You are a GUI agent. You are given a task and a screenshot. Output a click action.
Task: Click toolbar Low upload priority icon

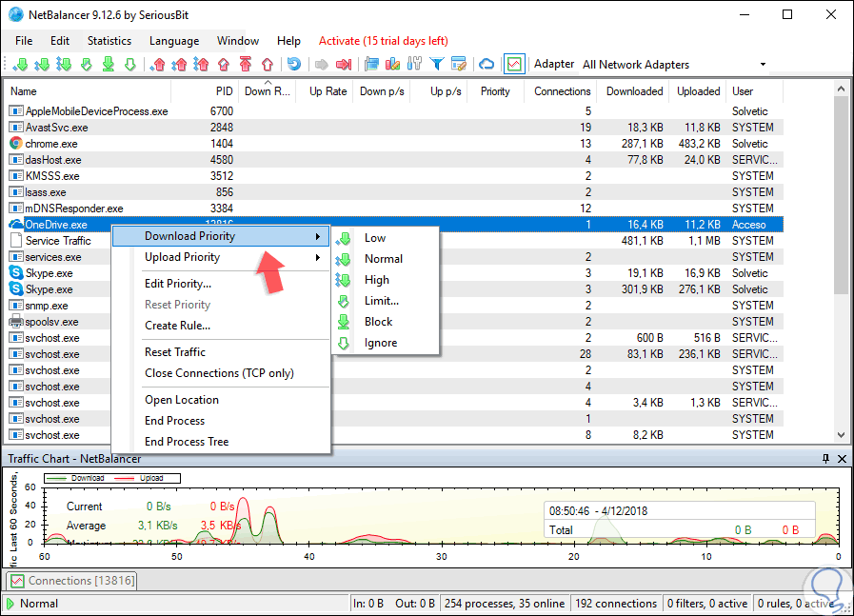click(x=157, y=65)
